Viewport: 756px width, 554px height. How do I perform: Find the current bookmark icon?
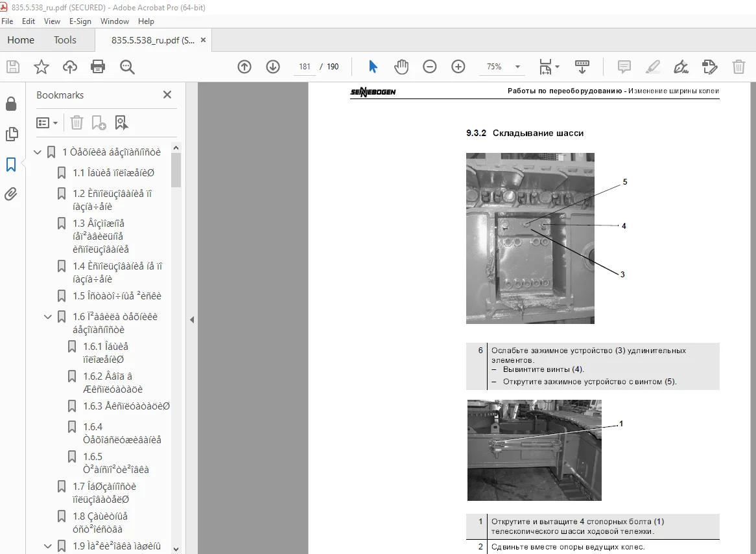121,123
